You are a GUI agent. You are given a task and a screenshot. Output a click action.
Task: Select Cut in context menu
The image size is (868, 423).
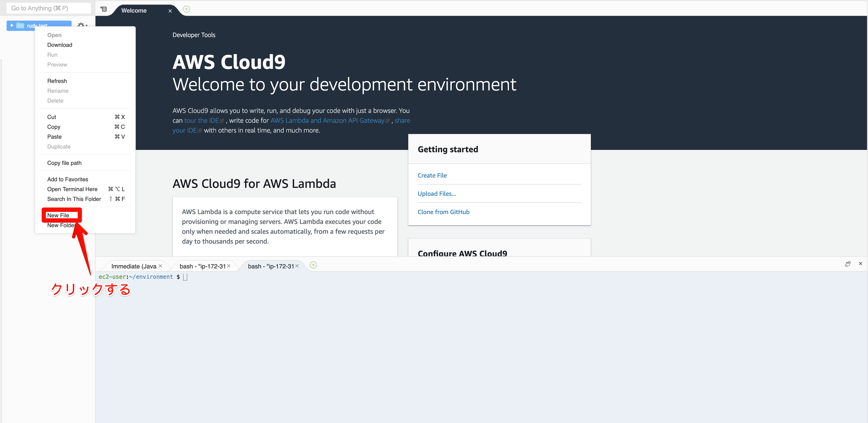tap(85, 117)
